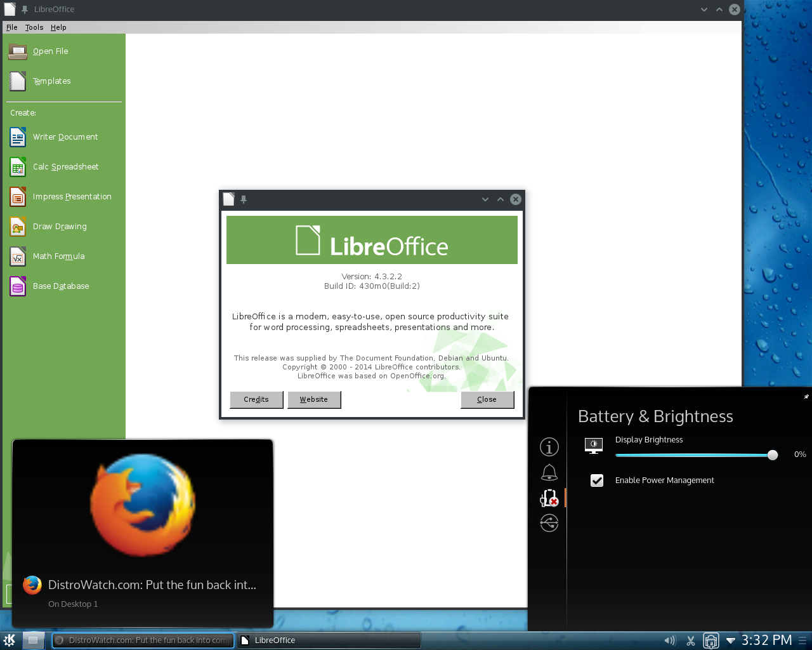Show system information in tray popup

click(549, 447)
